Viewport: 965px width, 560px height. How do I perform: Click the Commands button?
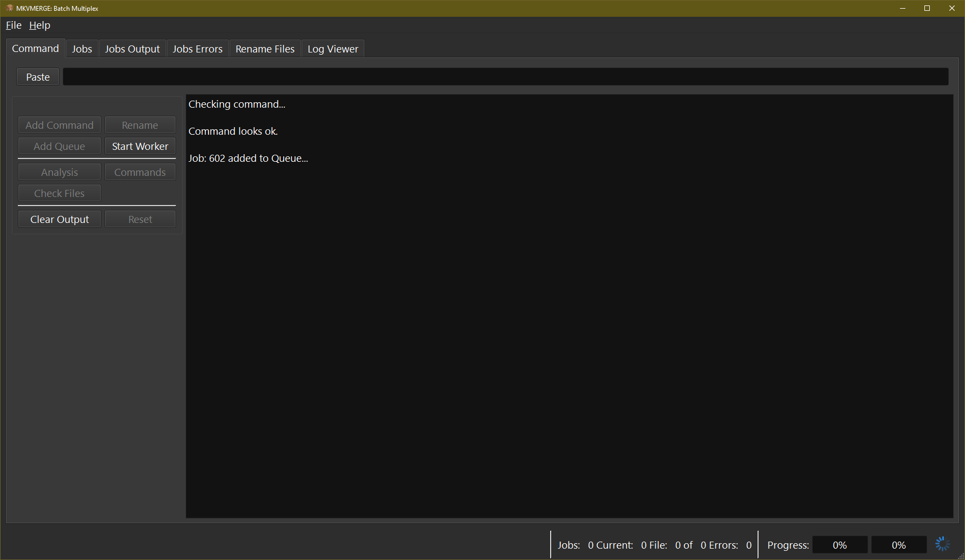point(140,172)
